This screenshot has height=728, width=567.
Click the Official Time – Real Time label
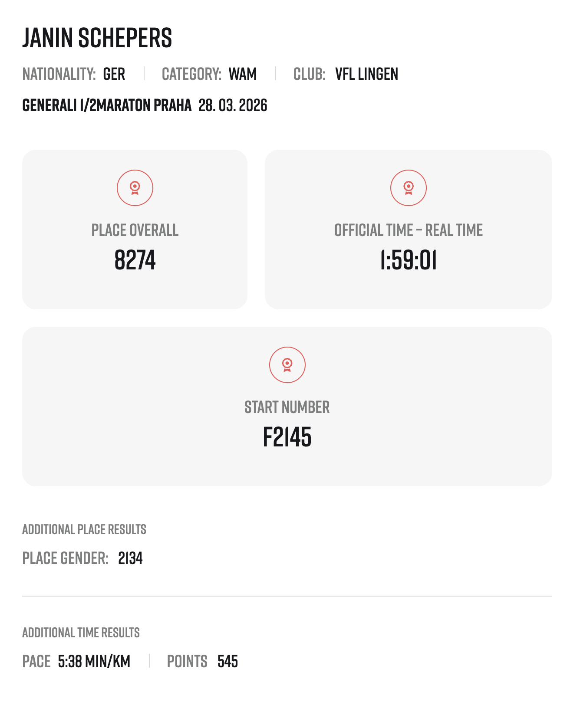(408, 230)
